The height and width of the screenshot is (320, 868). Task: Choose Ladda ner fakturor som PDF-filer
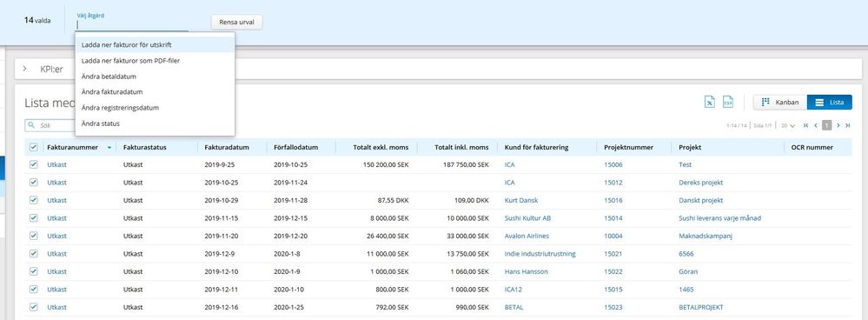tap(130, 60)
